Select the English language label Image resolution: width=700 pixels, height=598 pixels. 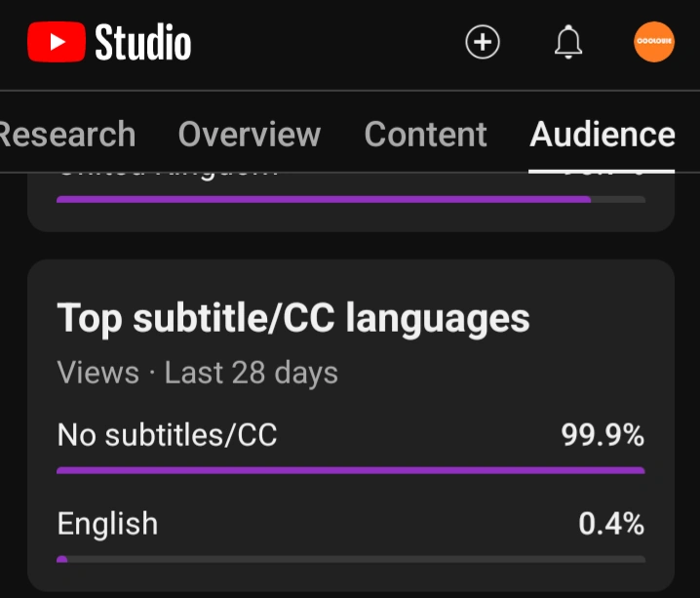pyautogui.click(x=107, y=524)
